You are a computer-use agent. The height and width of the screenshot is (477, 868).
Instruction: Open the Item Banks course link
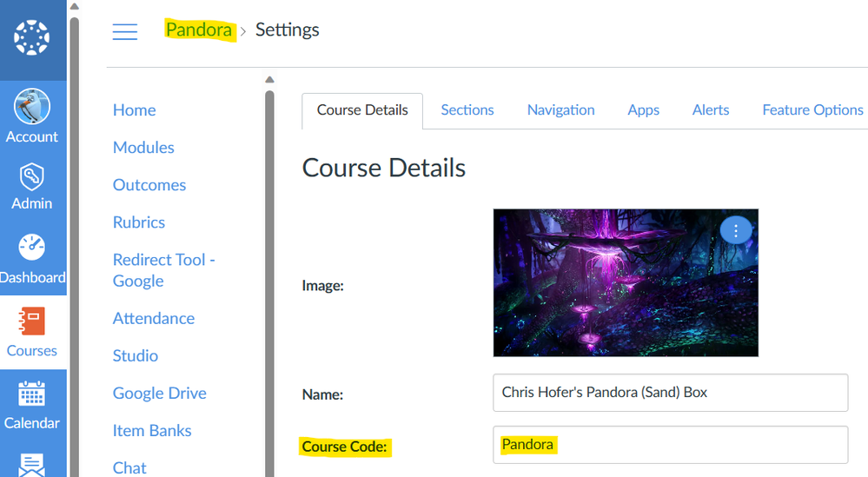(x=152, y=431)
